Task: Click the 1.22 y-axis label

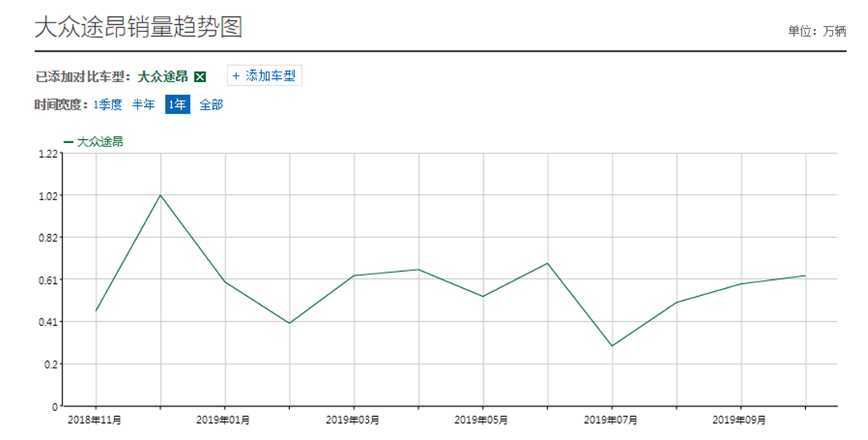Action: pos(48,154)
